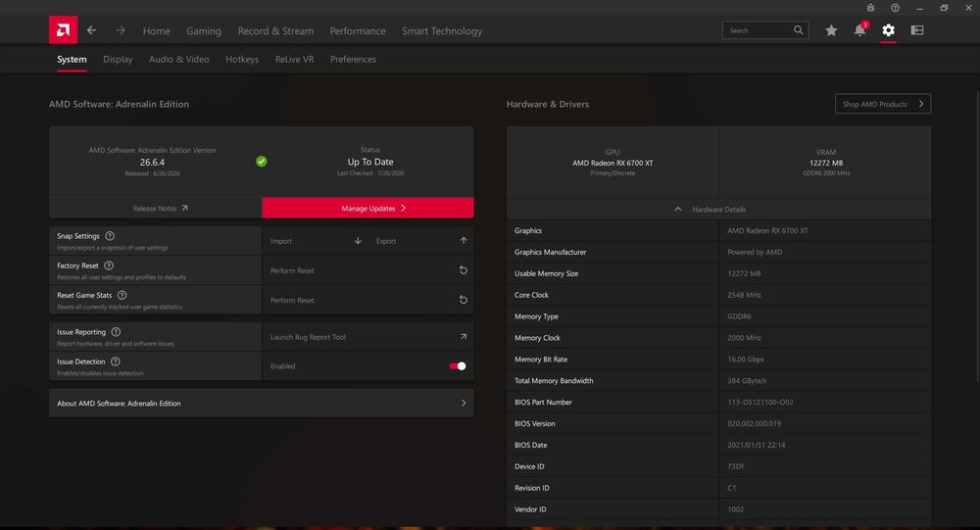Image resolution: width=980 pixels, height=530 pixels.
Task: Click the Launch Bug Report Tool arrow icon
Action: [464, 336]
